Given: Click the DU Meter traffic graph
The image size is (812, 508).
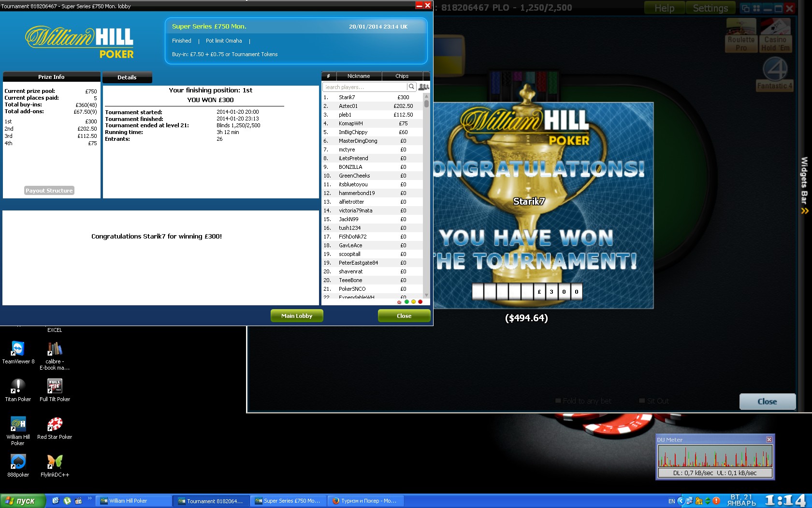Looking at the screenshot, I should [x=715, y=456].
